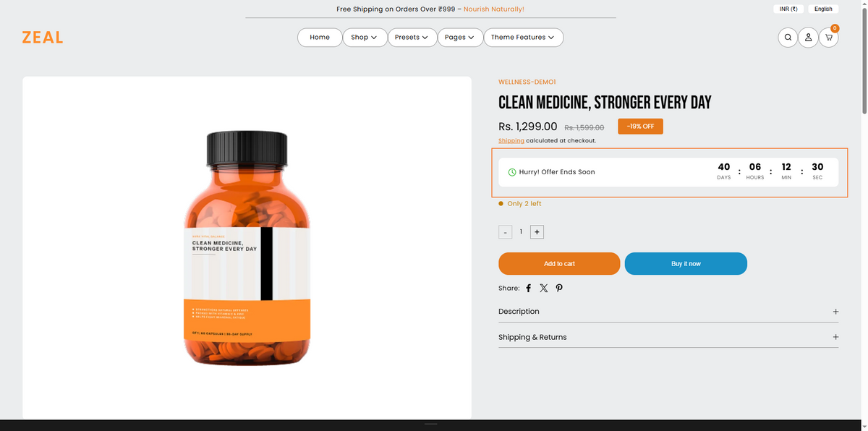
Task: Open the shopping cart icon
Action: coord(829,38)
